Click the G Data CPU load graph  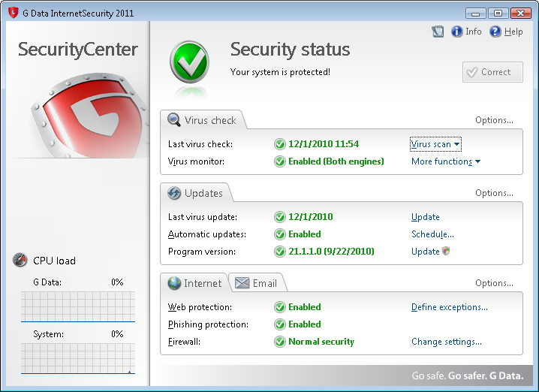coord(78,306)
